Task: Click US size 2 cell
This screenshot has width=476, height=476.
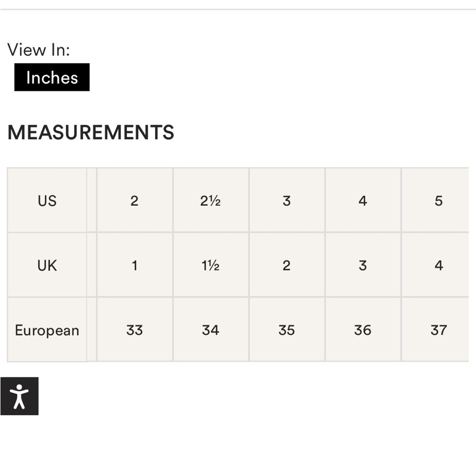Action: point(135,200)
